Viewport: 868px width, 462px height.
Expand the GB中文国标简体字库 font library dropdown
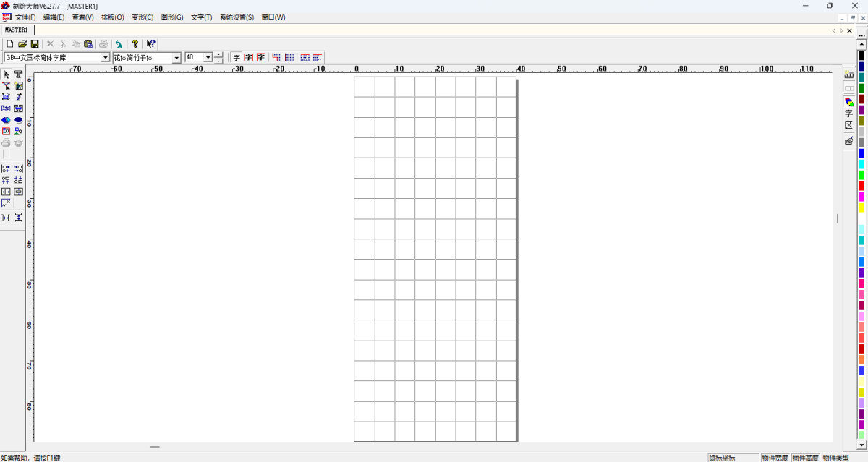[x=106, y=58]
